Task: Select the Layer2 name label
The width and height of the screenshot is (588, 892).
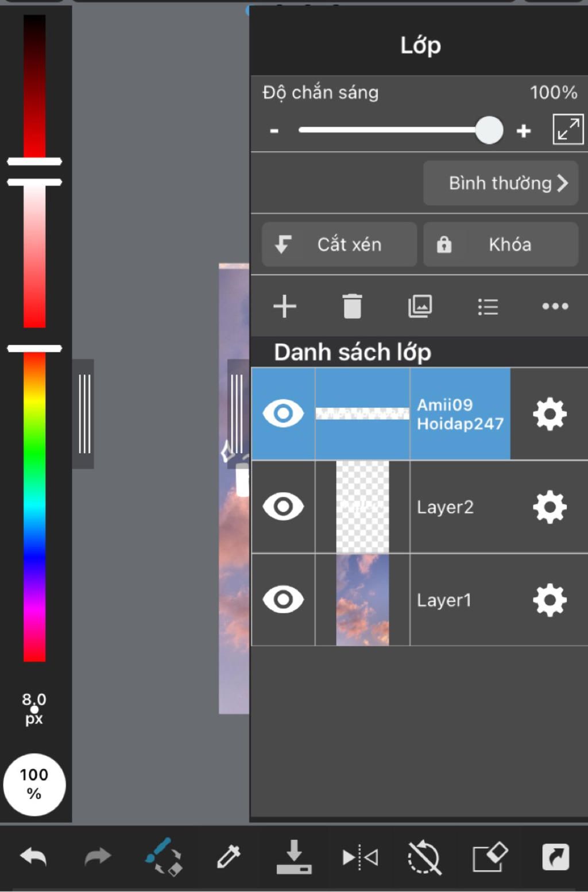Action: [445, 507]
